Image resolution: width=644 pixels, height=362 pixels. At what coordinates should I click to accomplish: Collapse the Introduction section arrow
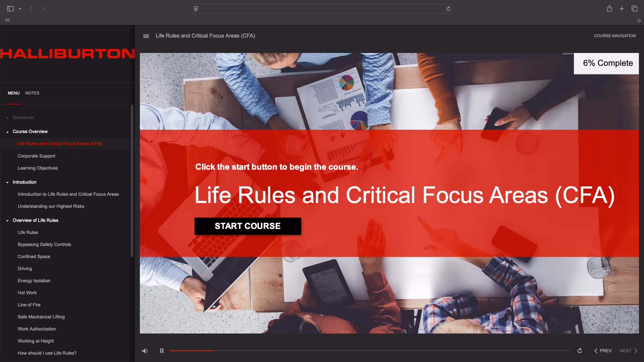click(x=7, y=182)
